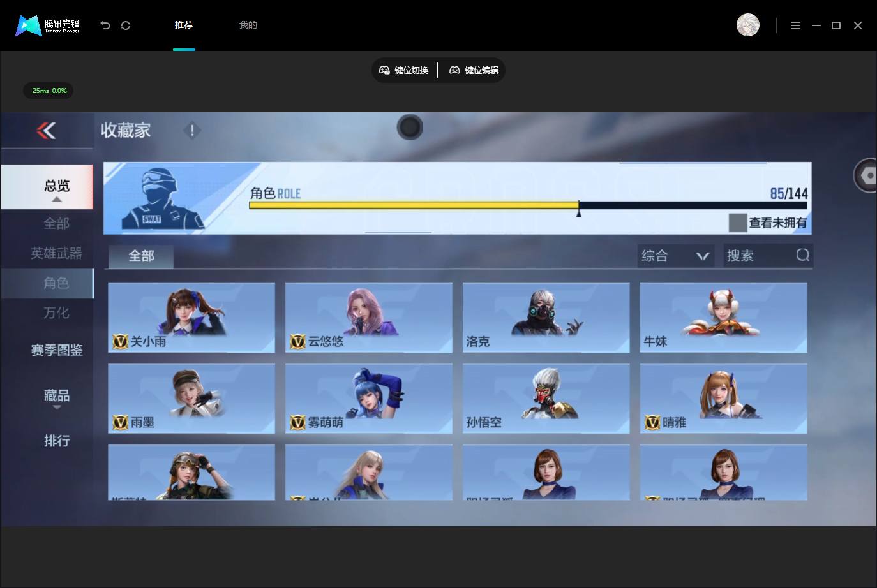
Task: Click the V badge on 雾萌萌 card
Action: point(297,422)
